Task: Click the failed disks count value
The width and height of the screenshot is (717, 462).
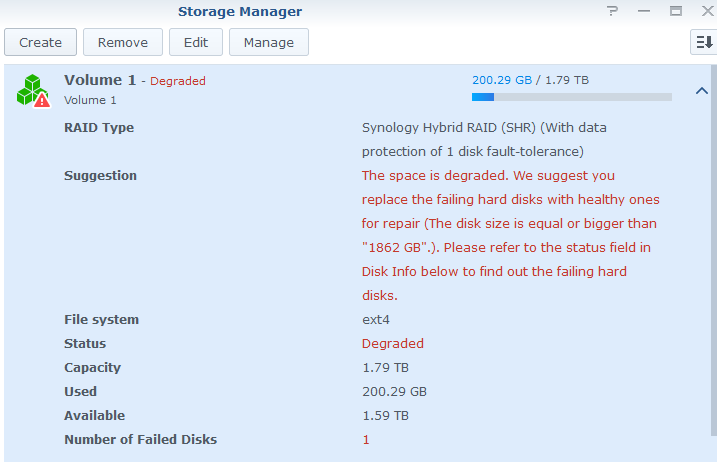Action: point(366,439)
